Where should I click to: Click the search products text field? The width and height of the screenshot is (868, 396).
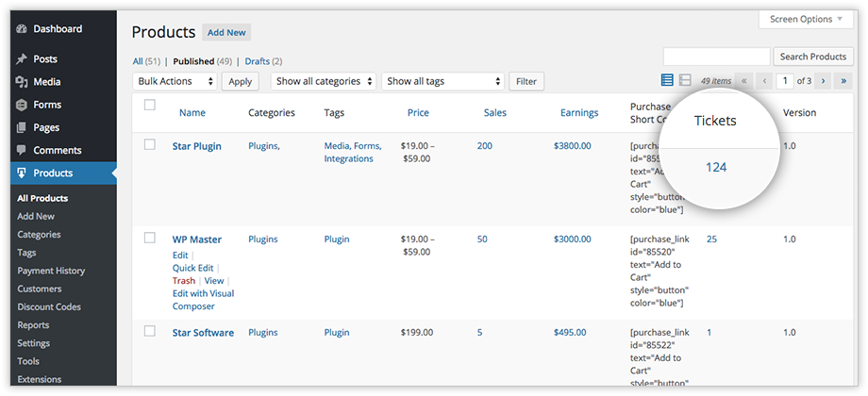click(716, 57)
